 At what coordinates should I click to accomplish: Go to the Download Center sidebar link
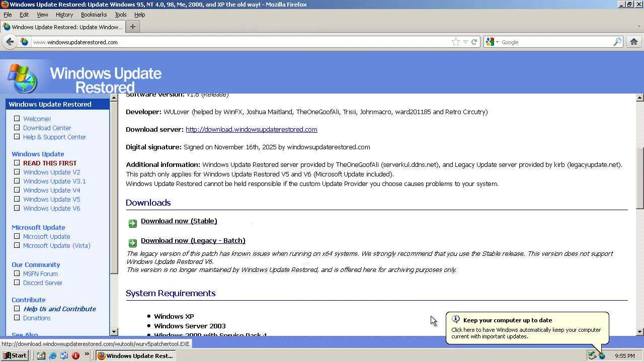(x=47, y=128)
